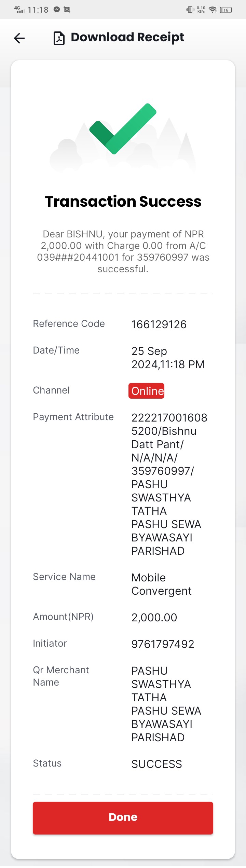Tap the screenshot notification icon in status bar

click(67, 10)
